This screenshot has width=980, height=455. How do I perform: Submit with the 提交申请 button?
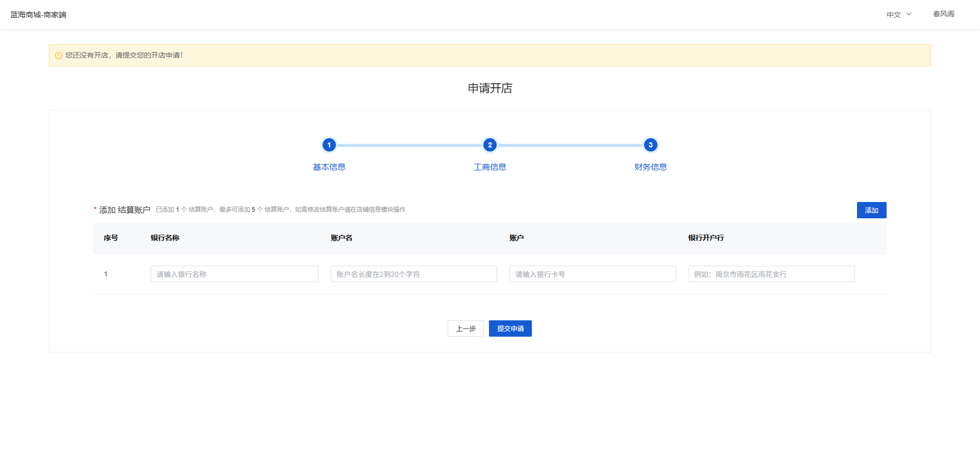tap(510, 328)
